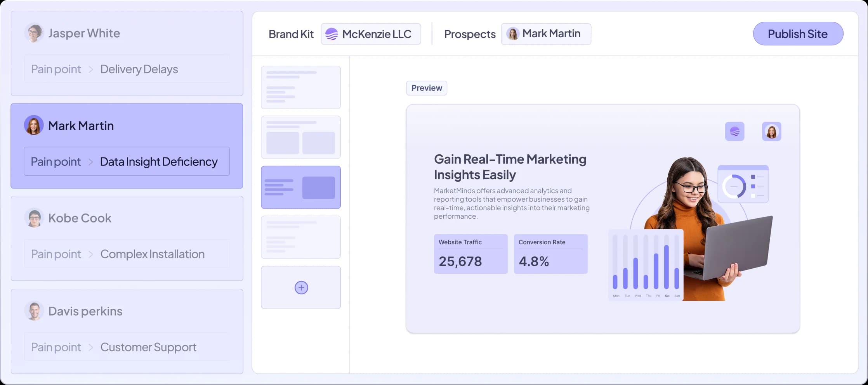Click the Publish Site button
The image size is (868, 385).
[x=798, y=34]
